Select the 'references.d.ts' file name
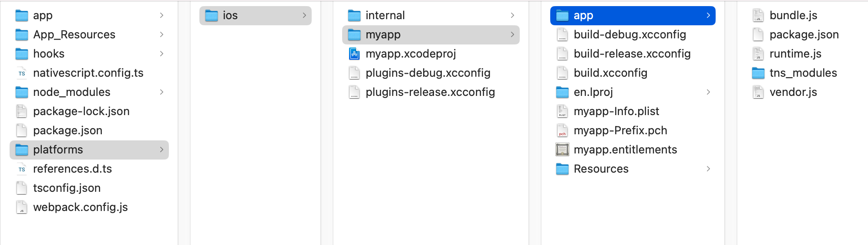Image resolution: width=868 pixels, height=245 pixels. point(73,169)
